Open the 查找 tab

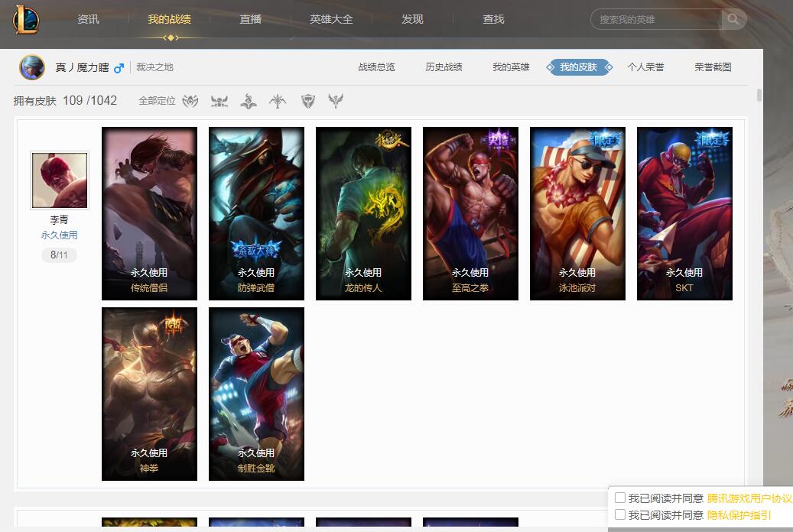point(493,19)
